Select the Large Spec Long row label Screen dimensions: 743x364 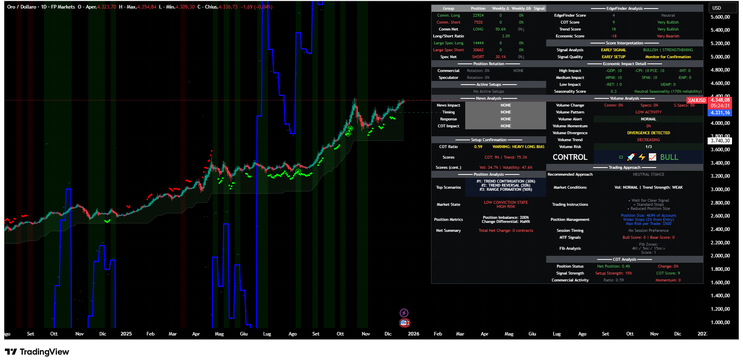pyautogui.click(x=448, y=43)
